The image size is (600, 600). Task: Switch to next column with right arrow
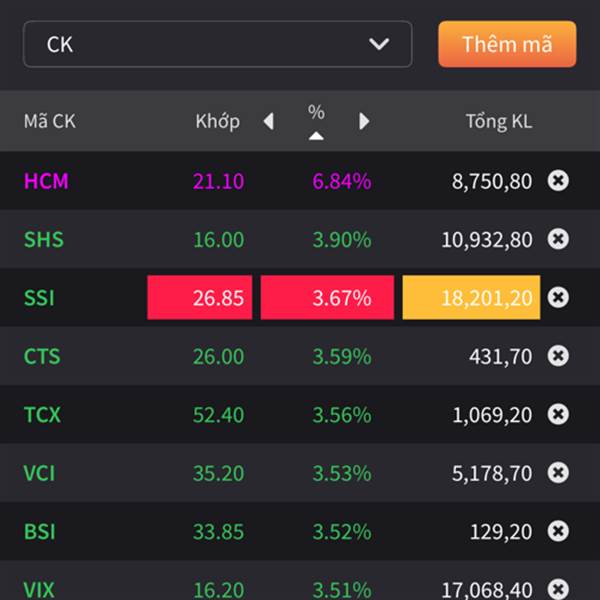(364, 121)
